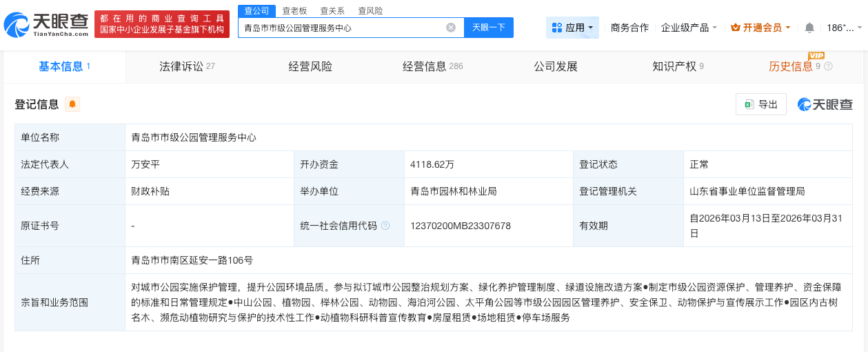Clear the search box with the X icon
Viewport: 868px width, 352px height.
coord(451,28)
